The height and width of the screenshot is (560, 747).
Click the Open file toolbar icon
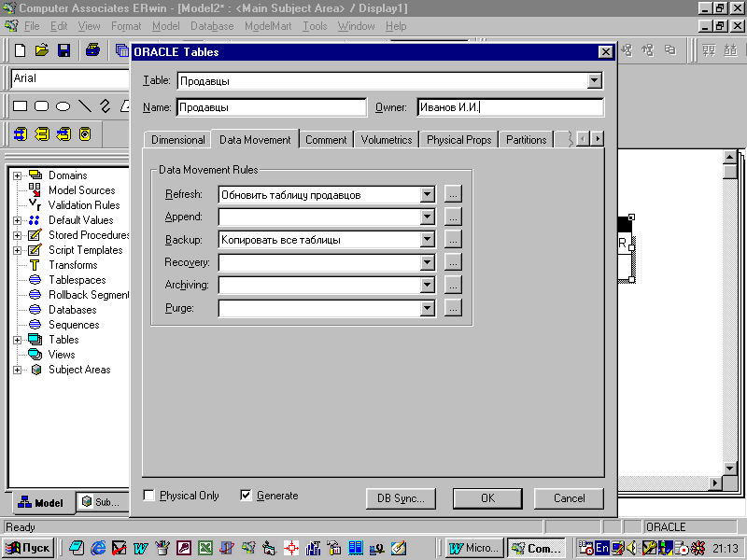click(x=42, y=50)
